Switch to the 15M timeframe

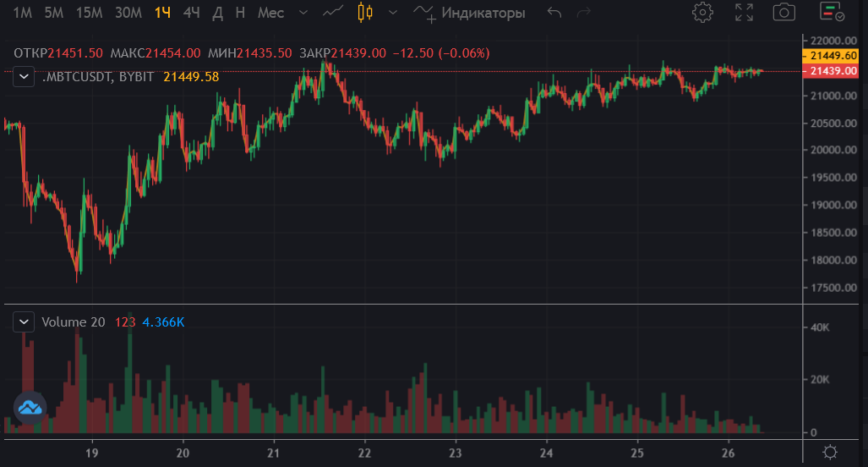(89, 13)
